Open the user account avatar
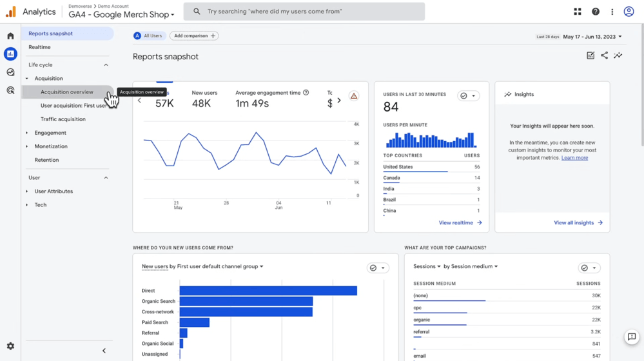 pos(629,12)
